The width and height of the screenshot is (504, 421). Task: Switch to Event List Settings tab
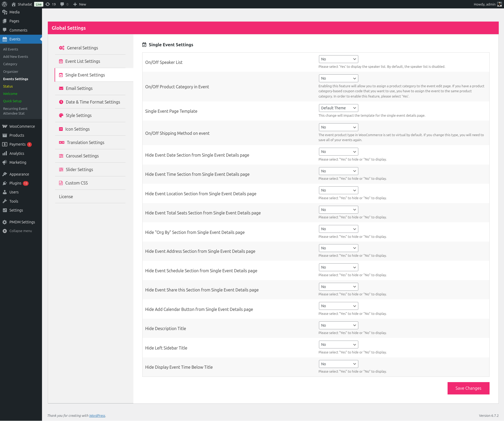90,61
